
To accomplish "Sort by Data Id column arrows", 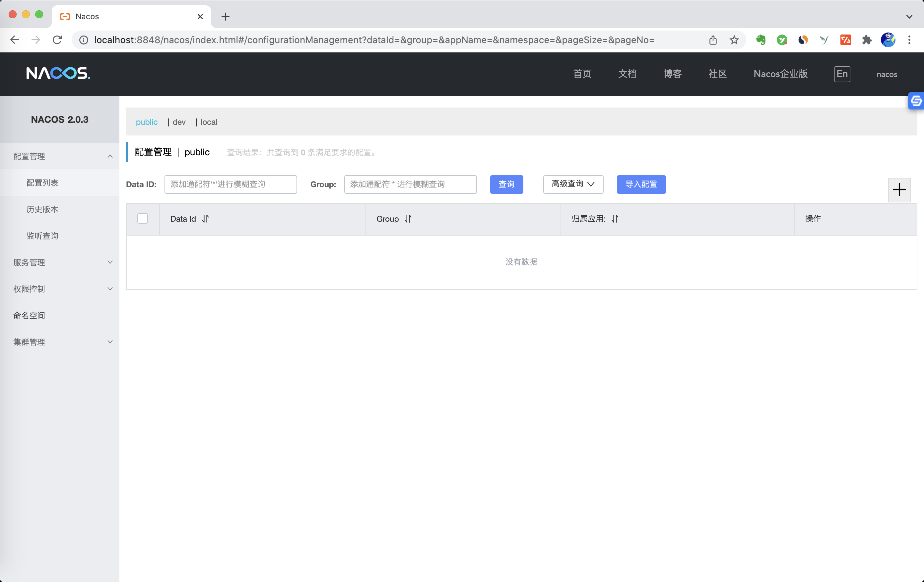I will click(205, 219).
